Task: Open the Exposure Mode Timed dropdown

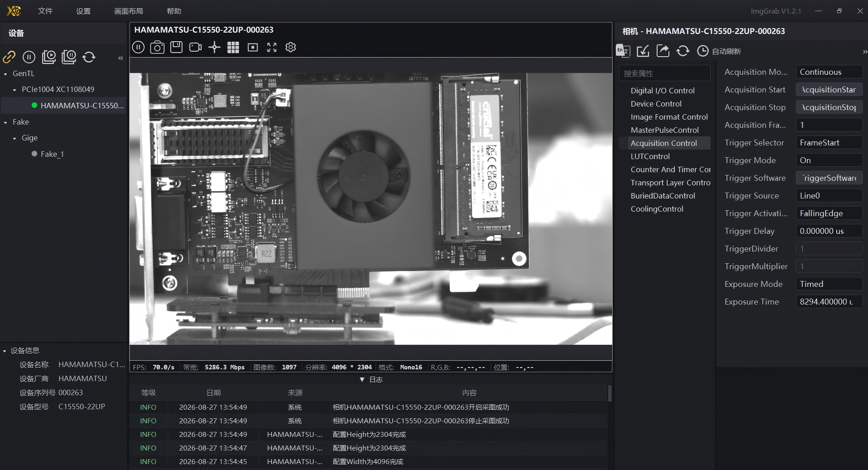Action: coord(829,284)
